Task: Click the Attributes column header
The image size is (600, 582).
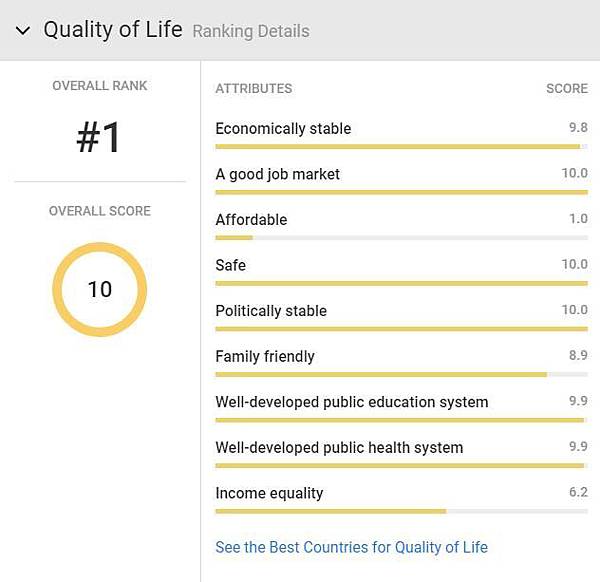Action: [254, 88]
